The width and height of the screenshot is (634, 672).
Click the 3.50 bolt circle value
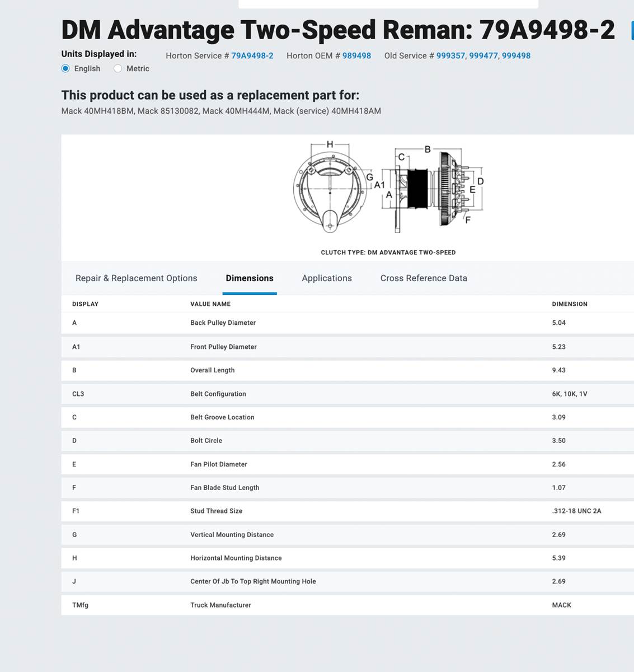pos(558,441)
